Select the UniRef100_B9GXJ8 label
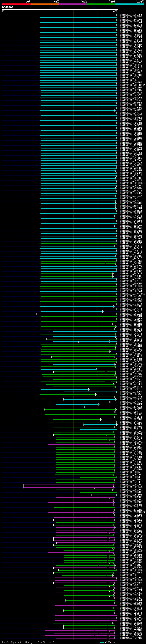Image resolution: width=146 pixels, height=644 pixels. pos(131,379)
